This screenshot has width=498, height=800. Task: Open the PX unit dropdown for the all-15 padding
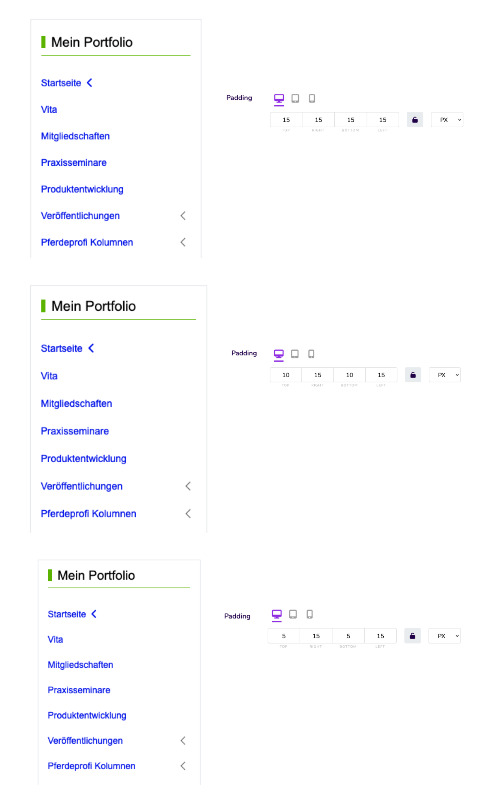[x=447, y=120]
